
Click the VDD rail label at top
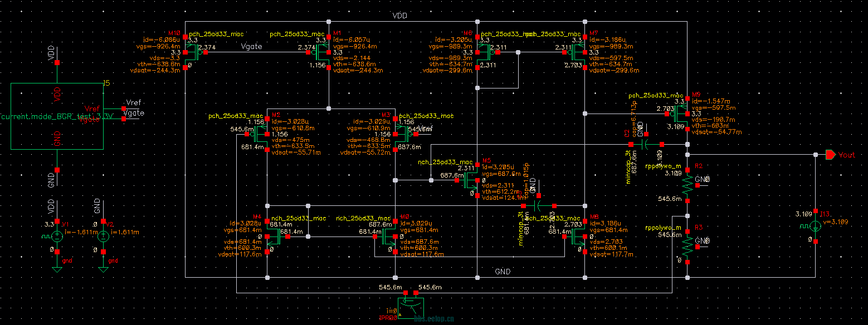tap(401, 16)
